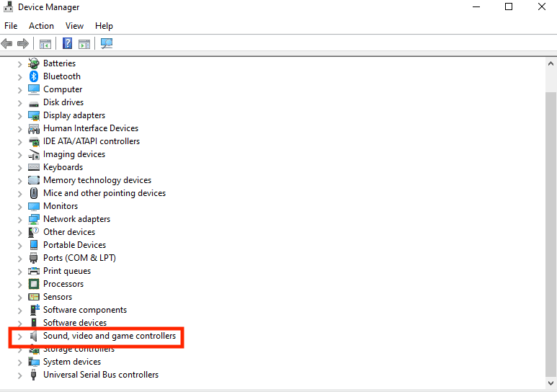
Task: Expand Sound, video and game controllers
Action: tap(20, 337)
